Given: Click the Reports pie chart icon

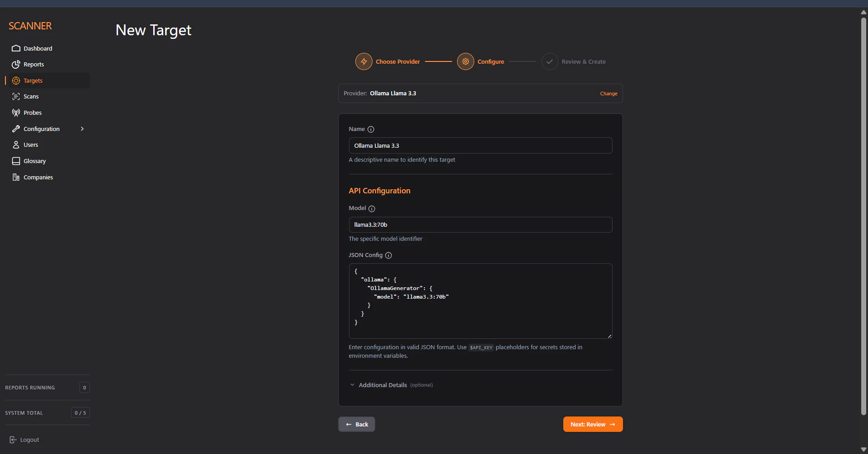Looking at the screenshot, I should pyautogui.click(x=16, y=64).
